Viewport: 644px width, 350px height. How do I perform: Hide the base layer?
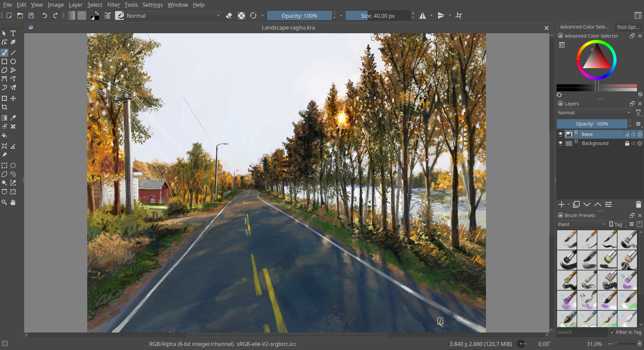[560, 134]
